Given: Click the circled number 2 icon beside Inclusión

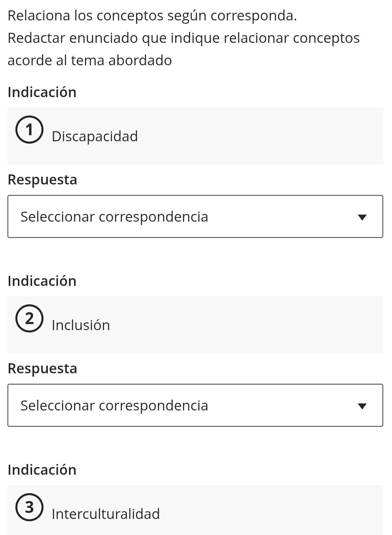Looking at the screenshot, I should point(30,319).
